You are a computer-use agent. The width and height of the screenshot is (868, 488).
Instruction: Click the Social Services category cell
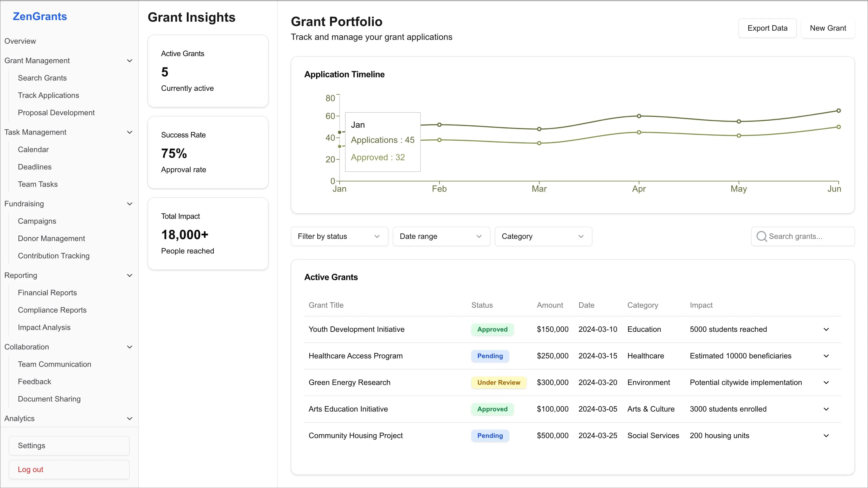coord(653,436)
